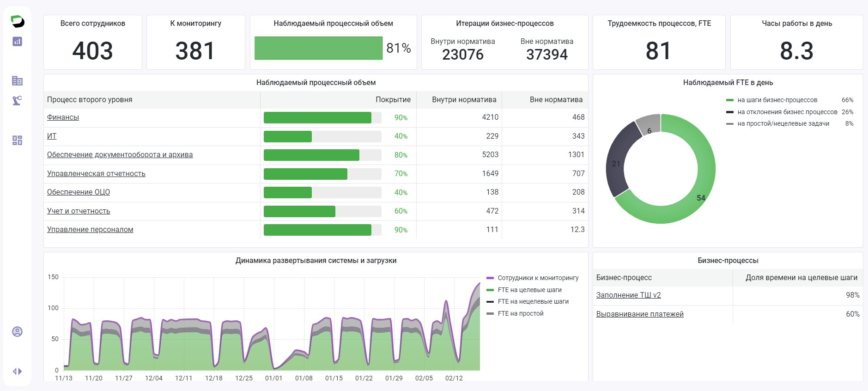Open the dashboards grid icon in sidebar
This screenshot has height=391, width=868.
(x=17, y=141)
